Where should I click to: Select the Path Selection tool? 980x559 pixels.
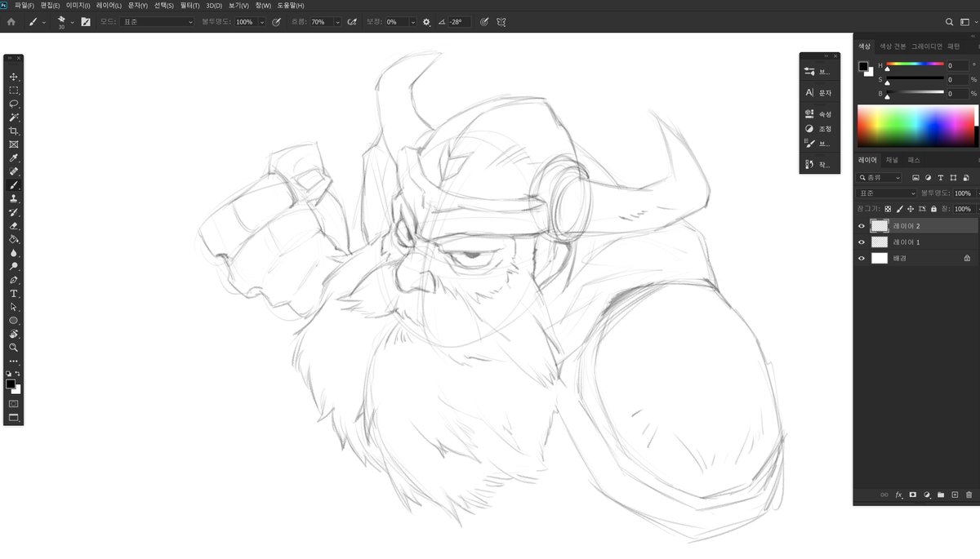14,307
